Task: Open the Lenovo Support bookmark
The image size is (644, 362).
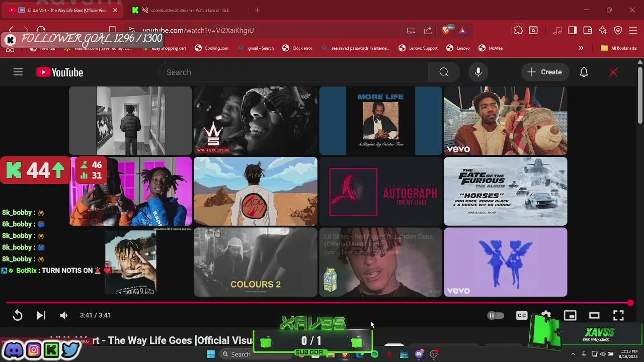Action: [x=418, y=48]
